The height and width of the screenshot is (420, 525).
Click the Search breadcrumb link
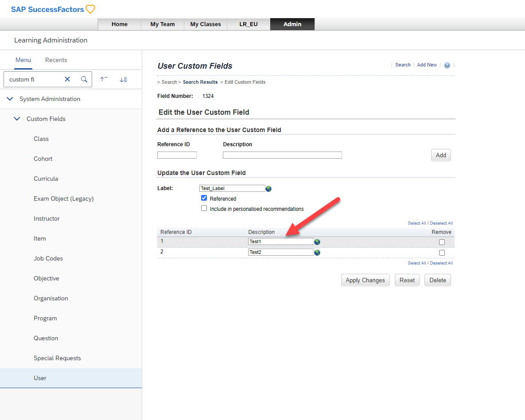tap(169, 82)
